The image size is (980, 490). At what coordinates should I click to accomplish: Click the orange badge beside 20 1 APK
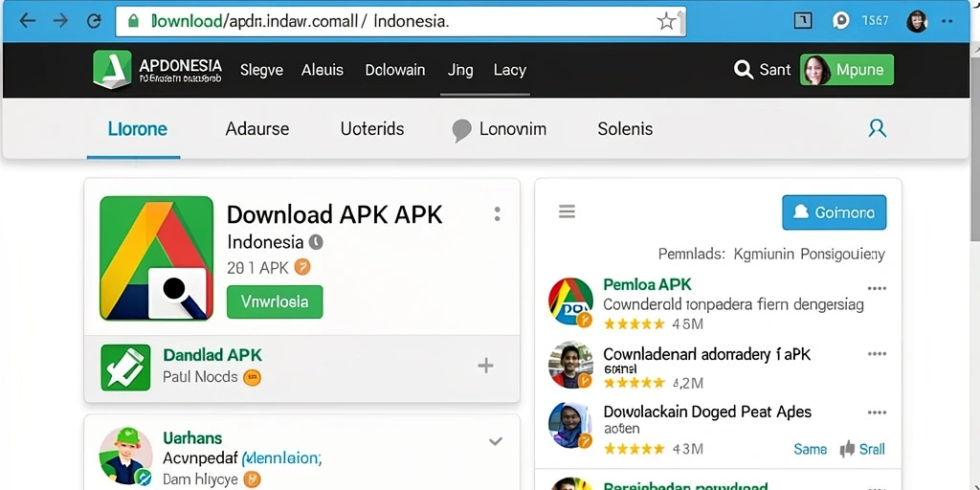coord(301,268)
